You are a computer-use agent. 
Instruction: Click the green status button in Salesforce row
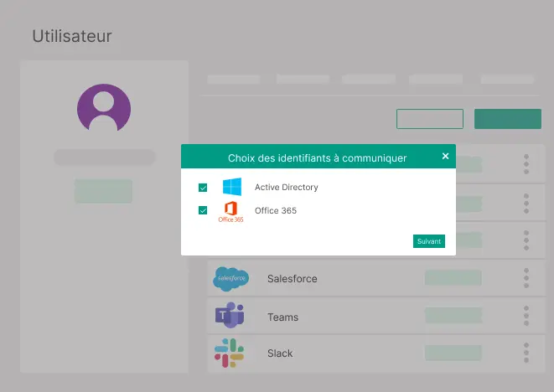point(453,277)
